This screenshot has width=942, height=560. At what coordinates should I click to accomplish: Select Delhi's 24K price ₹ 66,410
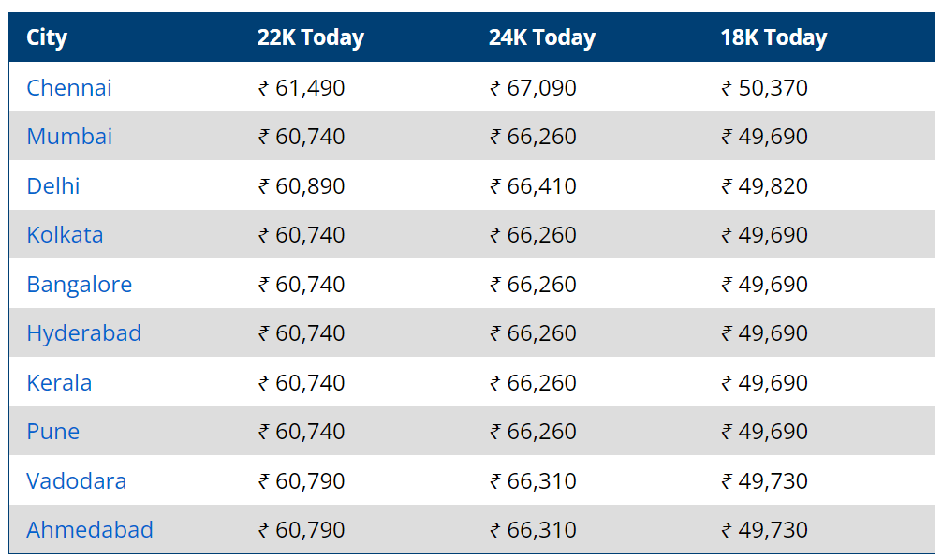534,185
